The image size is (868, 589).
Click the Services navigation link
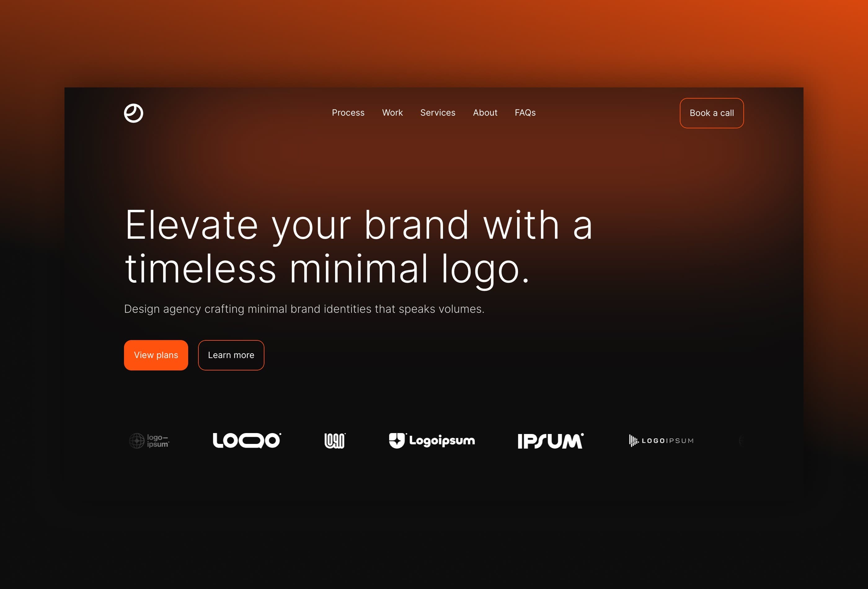click(x=438, y=113)
